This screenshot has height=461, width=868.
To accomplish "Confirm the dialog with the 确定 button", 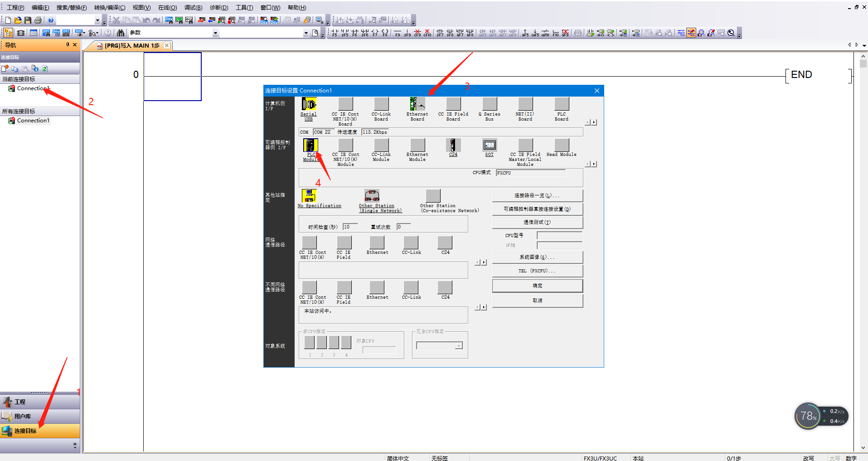I will tap(537, 286).
